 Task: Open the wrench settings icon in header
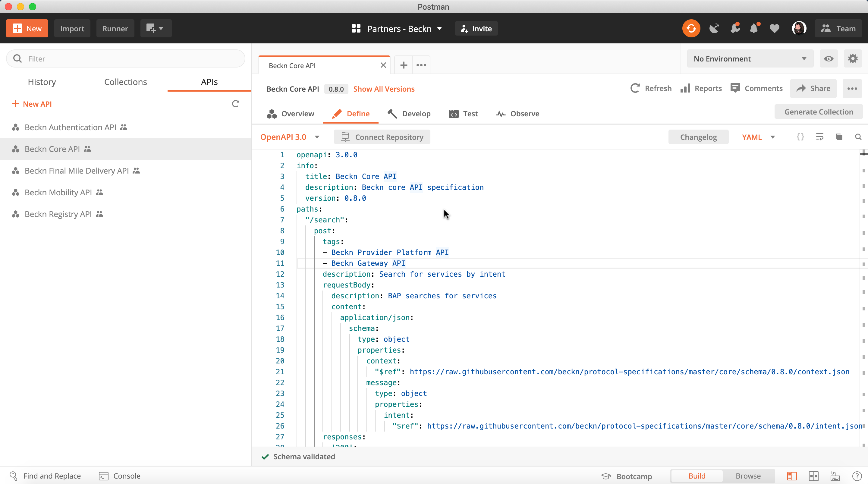735,28
